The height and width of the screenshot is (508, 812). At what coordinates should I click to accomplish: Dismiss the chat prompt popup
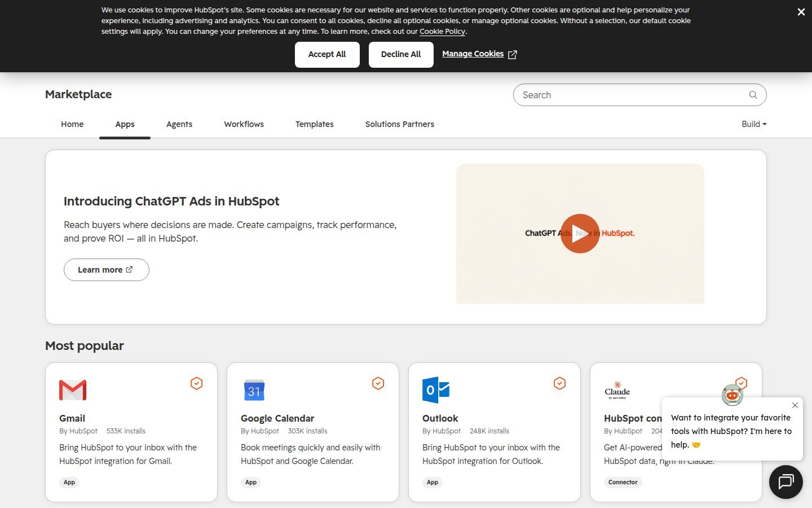[x=795, y=405]
